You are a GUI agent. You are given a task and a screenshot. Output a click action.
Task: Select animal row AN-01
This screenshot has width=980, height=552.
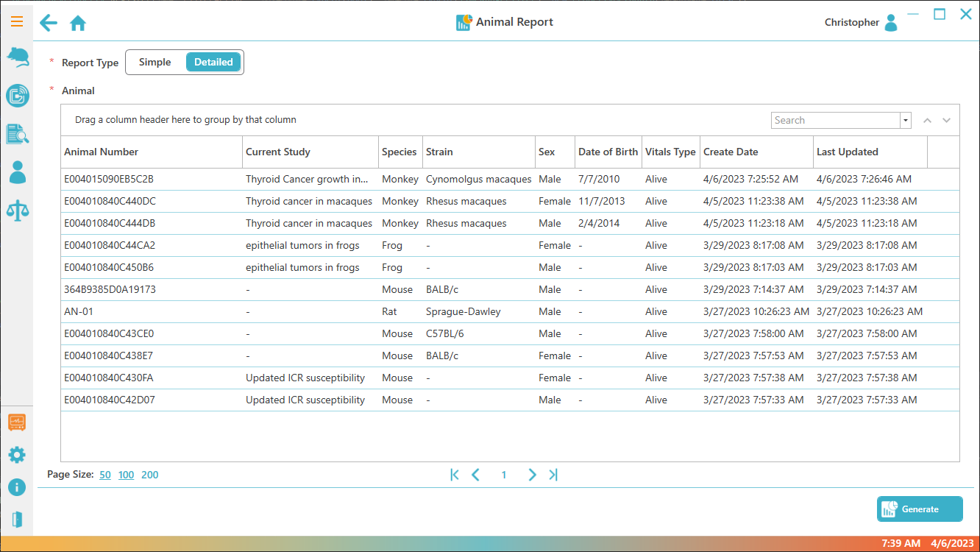click(510, 312)
